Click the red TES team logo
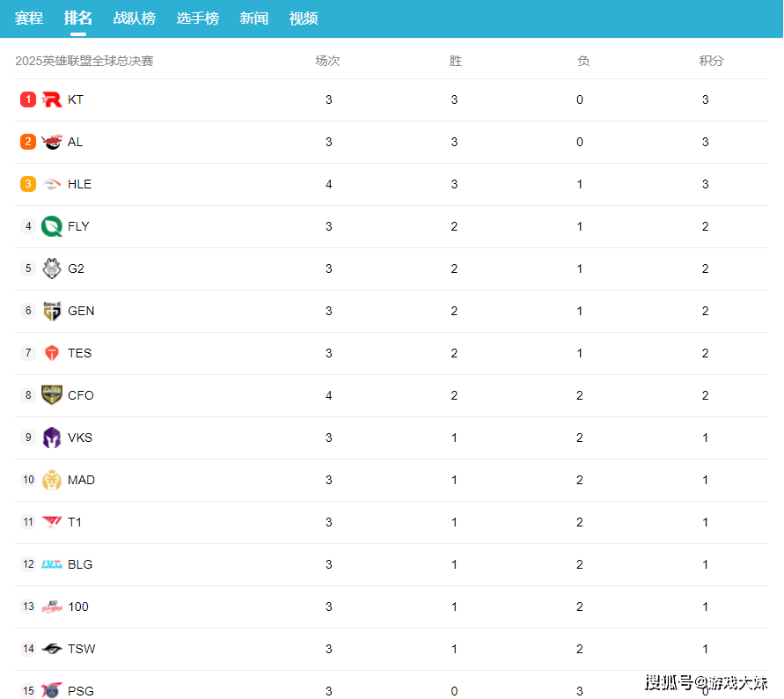784x699 pixels. point(52,353)
